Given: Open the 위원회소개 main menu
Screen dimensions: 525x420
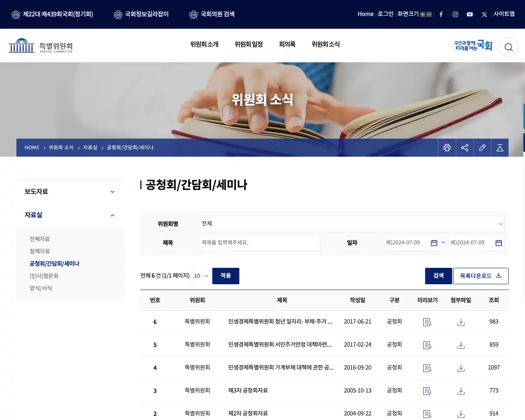Looking at the screenshot, I should tap(204, 44).
